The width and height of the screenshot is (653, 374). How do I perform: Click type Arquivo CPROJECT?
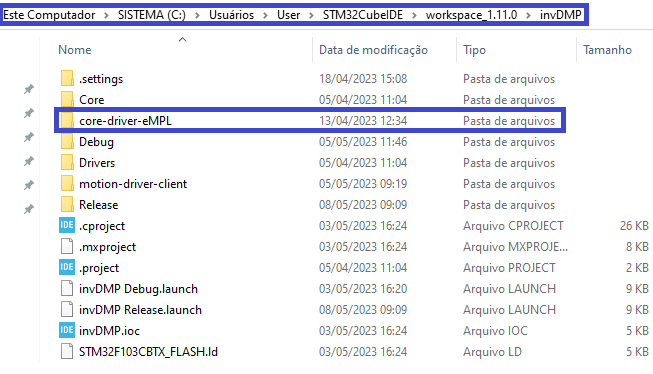pyautogui.click(x=513, y=226)
